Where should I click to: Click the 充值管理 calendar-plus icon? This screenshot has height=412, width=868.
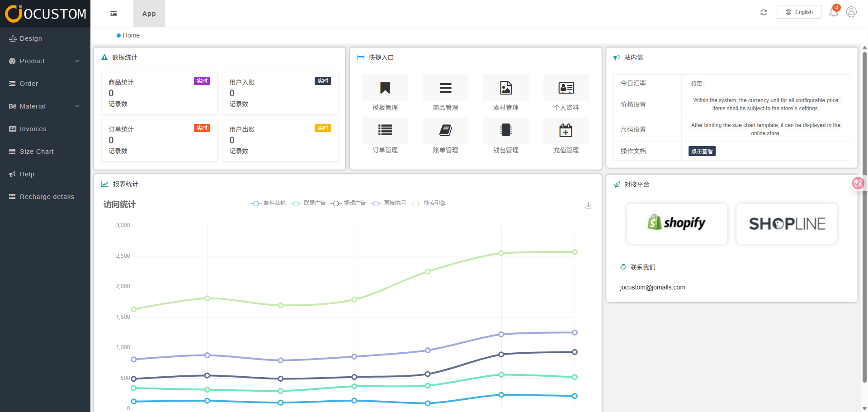566,130
